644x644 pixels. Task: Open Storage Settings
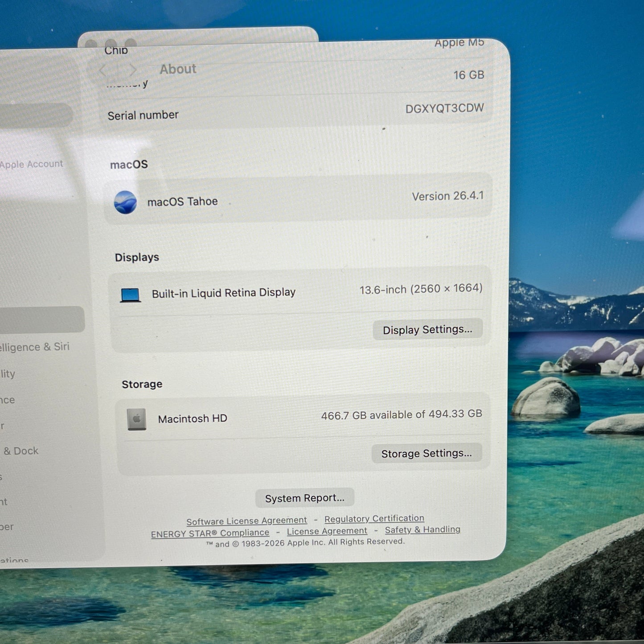(x=427, y=453)
